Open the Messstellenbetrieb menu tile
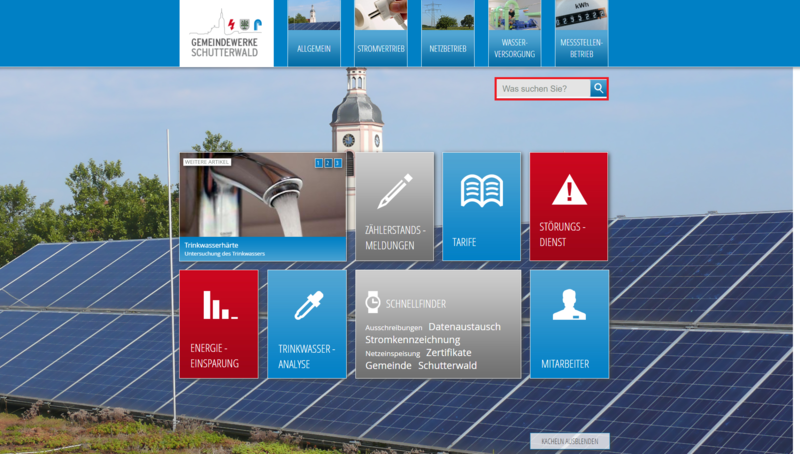 (x=582, y=33)
